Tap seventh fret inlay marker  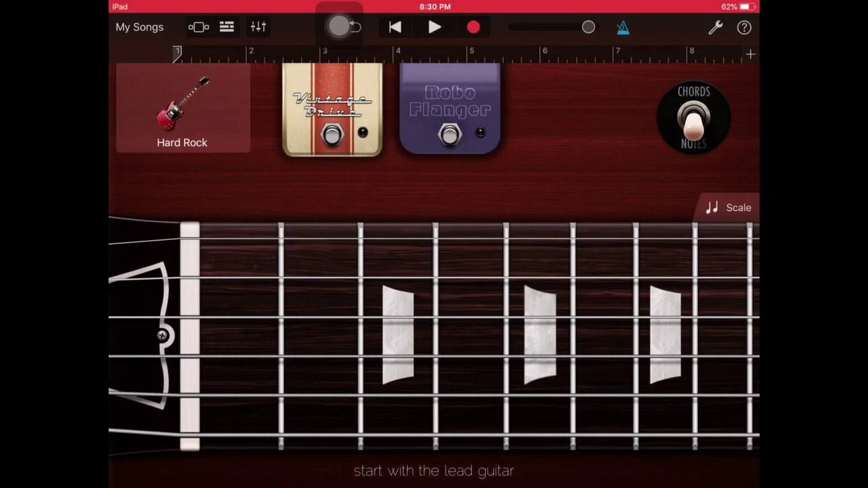pos(665,335)
